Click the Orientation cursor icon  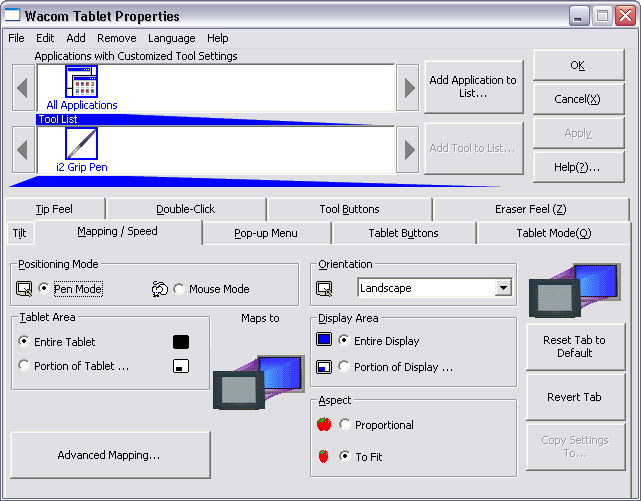324,289
